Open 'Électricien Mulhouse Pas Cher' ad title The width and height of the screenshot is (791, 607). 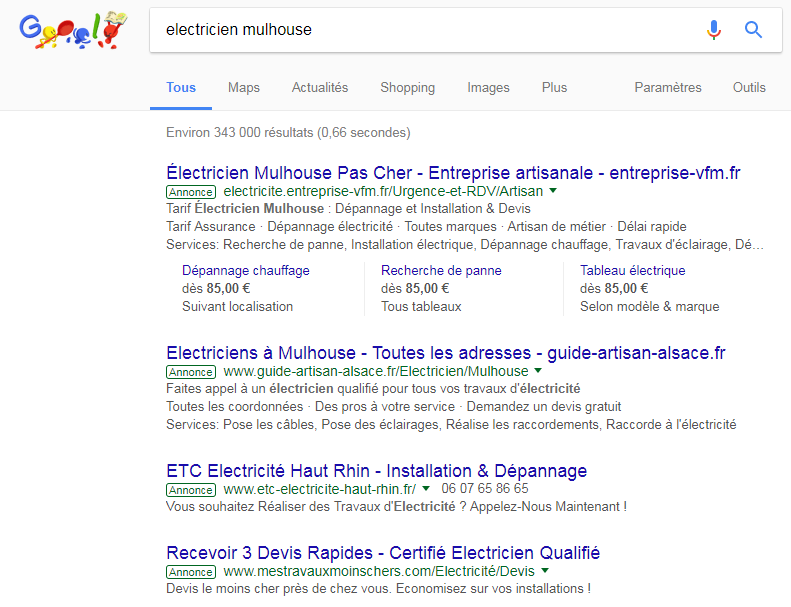453,173
